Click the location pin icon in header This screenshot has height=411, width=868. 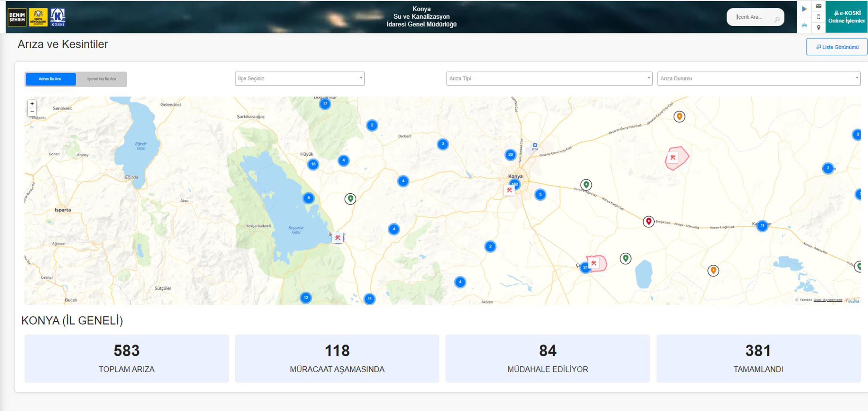[818, 28]
